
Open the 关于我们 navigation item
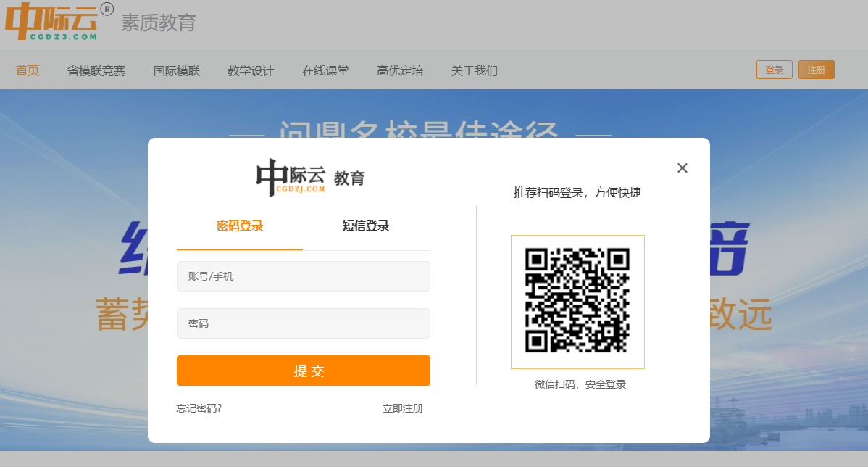[x=473, y=70]
